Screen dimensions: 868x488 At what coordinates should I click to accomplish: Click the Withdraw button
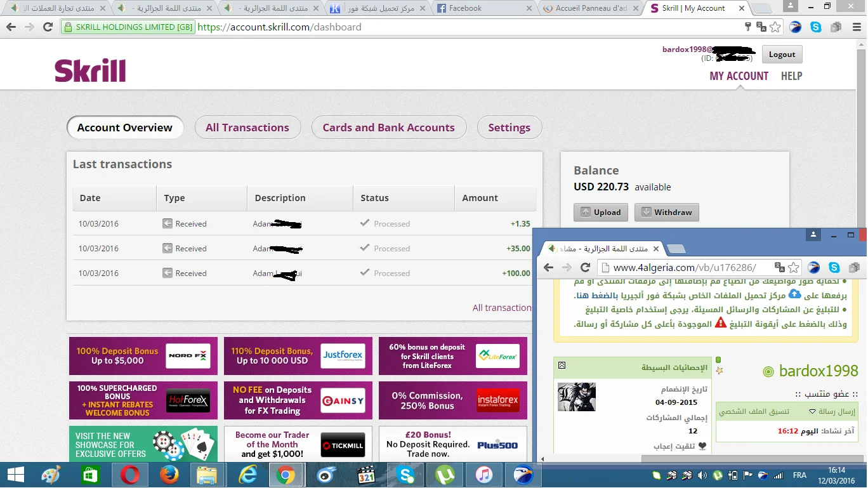click(x=667, y=213)
